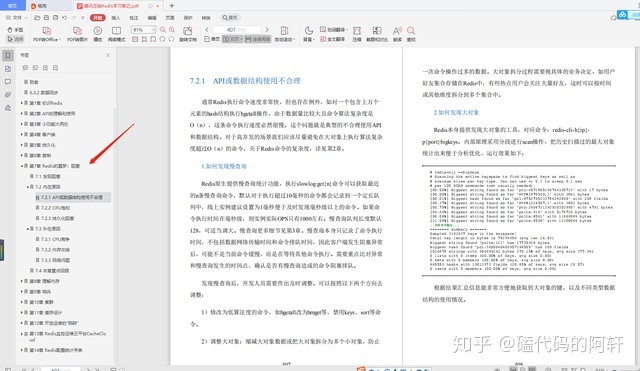Open a new tab with plus button

tap(172, 6)
